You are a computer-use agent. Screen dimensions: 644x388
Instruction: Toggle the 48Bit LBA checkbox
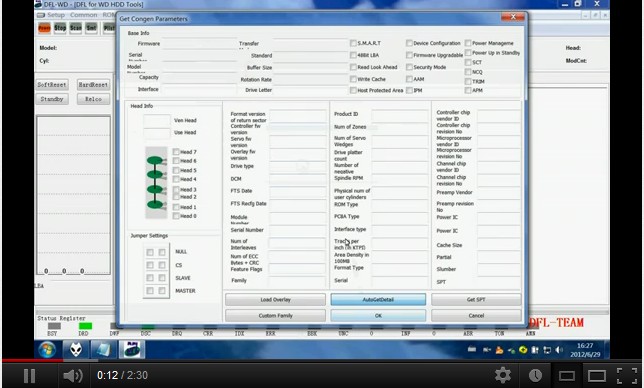(353, 55)
